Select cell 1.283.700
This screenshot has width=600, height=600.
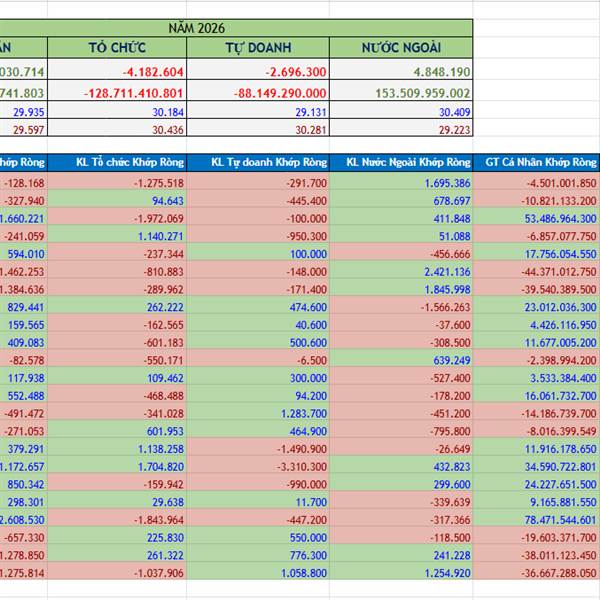tap(258, 412)
